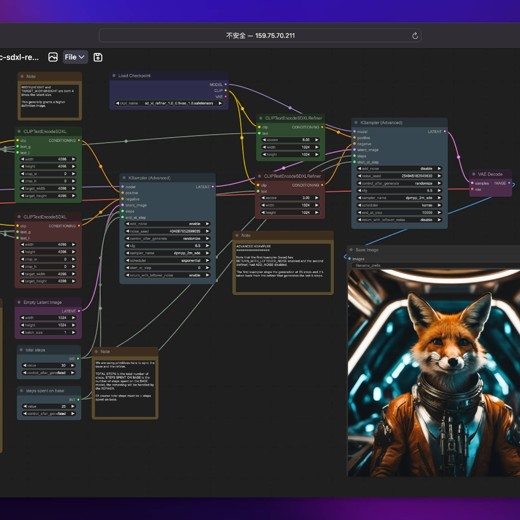Collapse the Note above green CLIPTextEncodeSDXL
This screenshot has width=520, height=520.
22,76
